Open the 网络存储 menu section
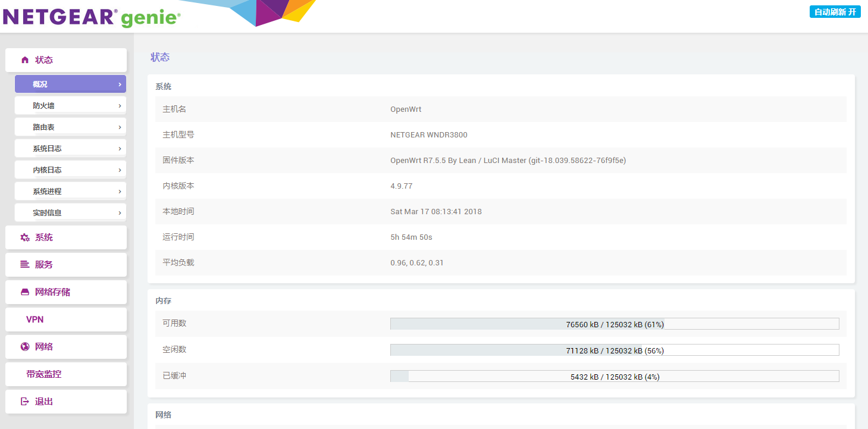The height and width of the screenshot is (429, 868). click(x=66, y=292)
